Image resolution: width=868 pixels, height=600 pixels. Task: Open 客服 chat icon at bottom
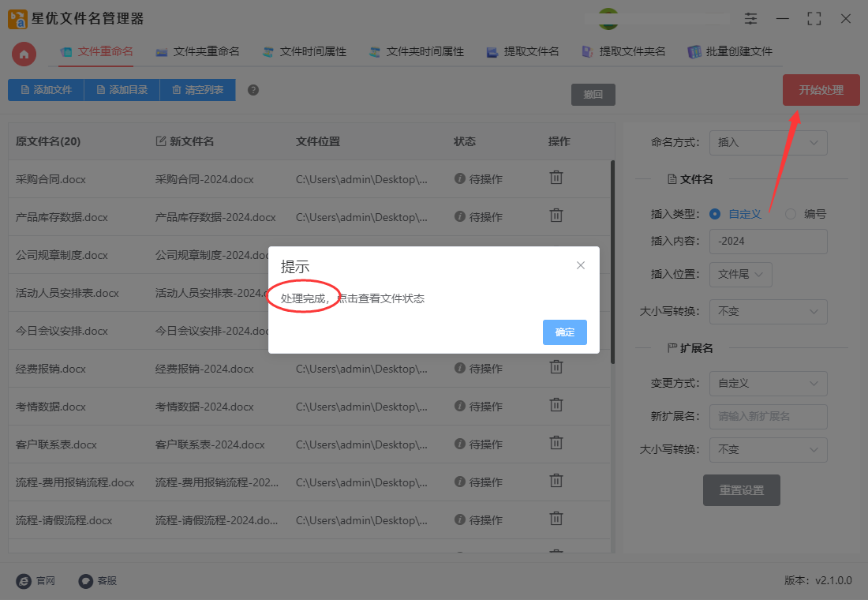pos(85,580)
